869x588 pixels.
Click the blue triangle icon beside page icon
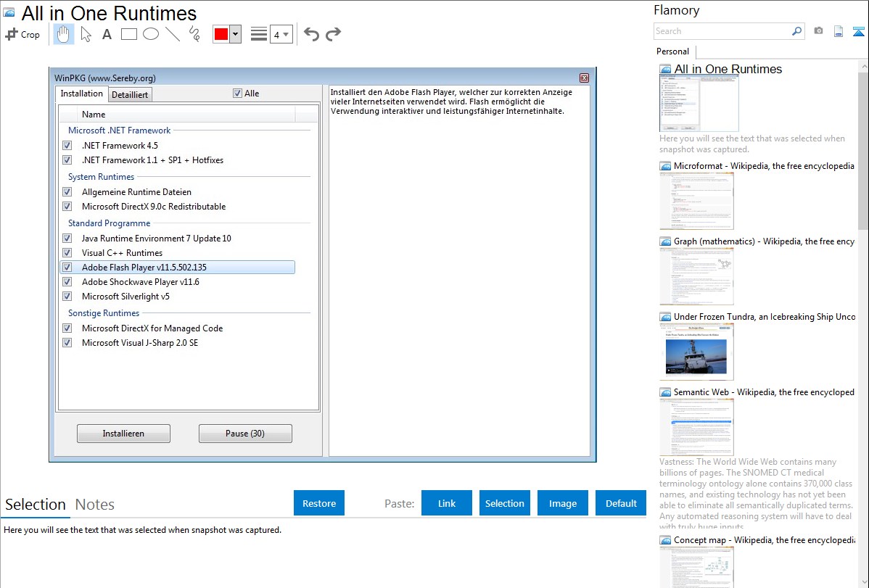click(x=858, y=31)
